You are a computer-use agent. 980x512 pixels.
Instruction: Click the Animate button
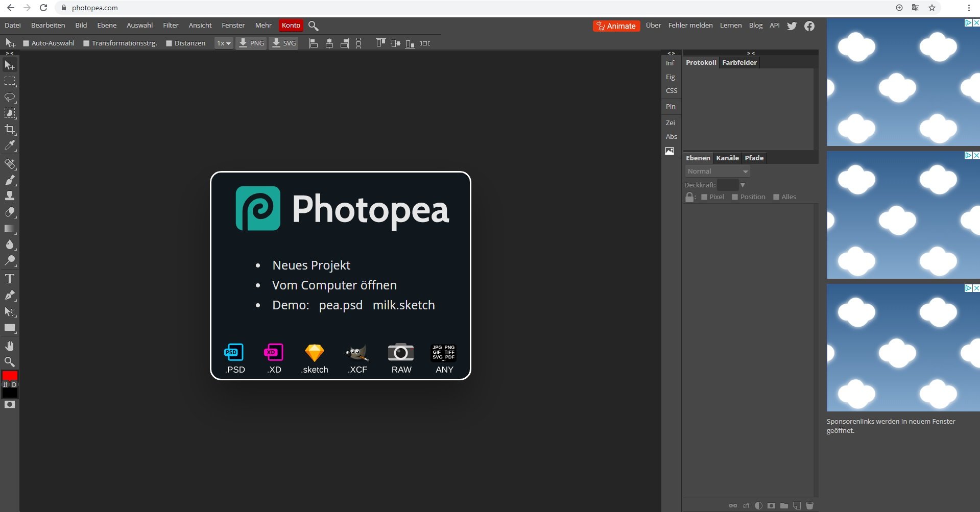616,26
